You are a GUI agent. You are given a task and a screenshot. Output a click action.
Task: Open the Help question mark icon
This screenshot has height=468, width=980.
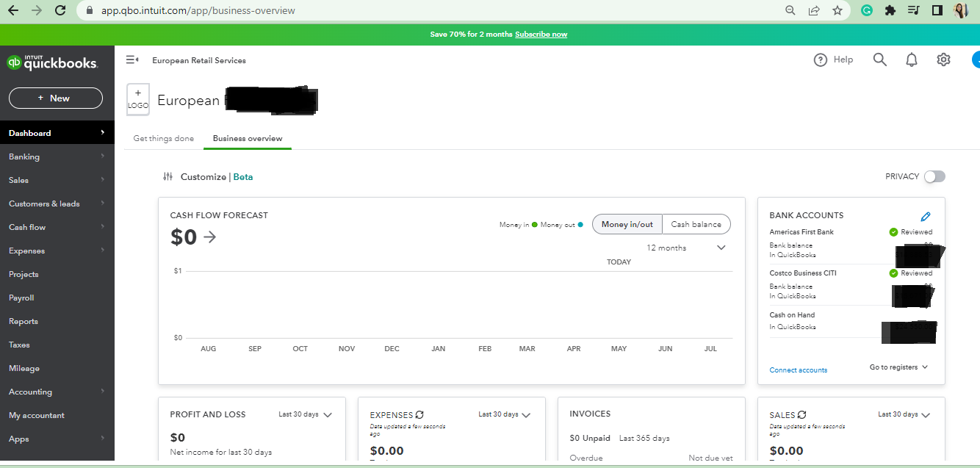(821, 60)
